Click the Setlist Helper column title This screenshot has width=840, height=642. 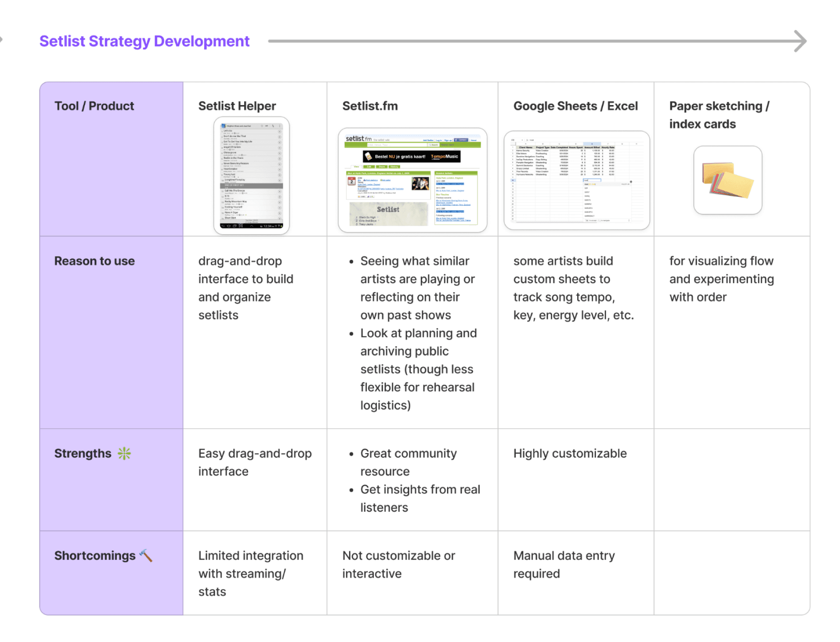(237, 106)
